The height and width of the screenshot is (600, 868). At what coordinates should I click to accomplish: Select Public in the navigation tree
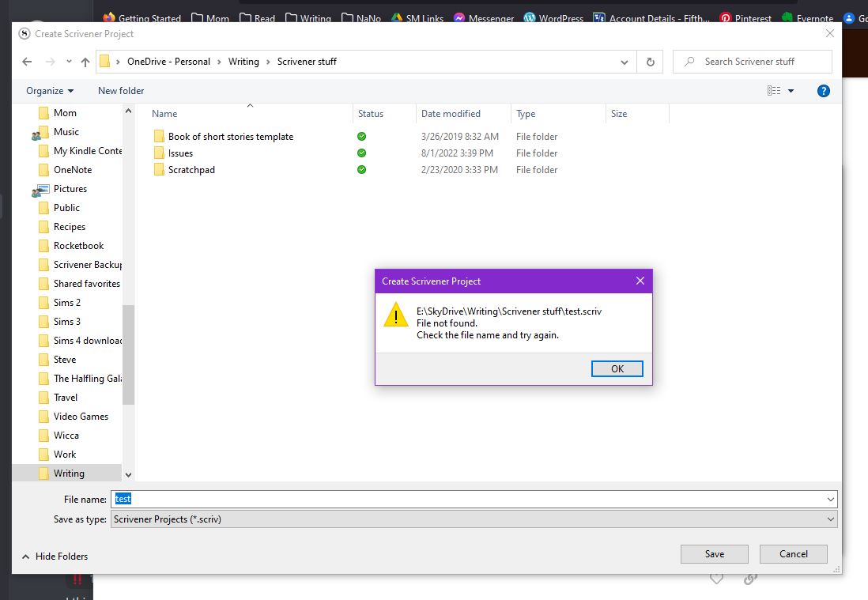click(66, 208)
